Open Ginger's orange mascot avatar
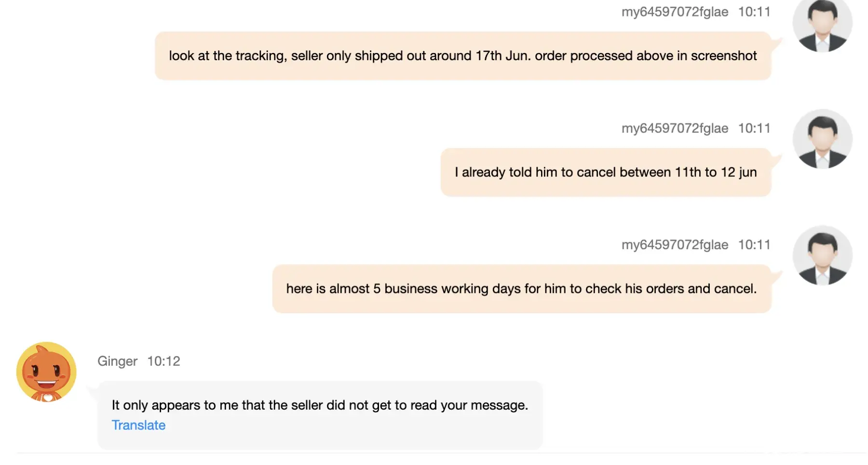Viewport: 868px width, 465px height. click(x=46, y=372)
